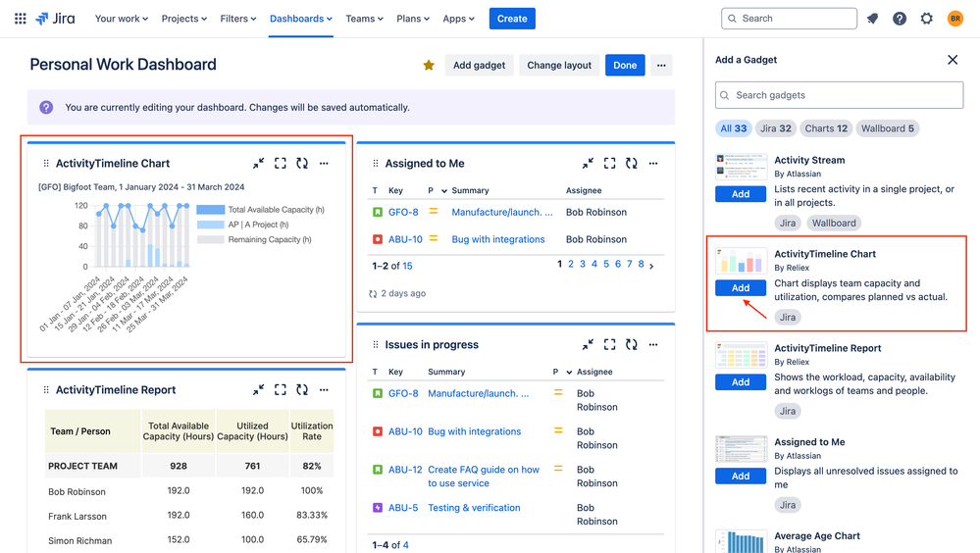Open Testing & verification issue link
Viewport: 980px width, 553px height.
(x=474, y=507)
